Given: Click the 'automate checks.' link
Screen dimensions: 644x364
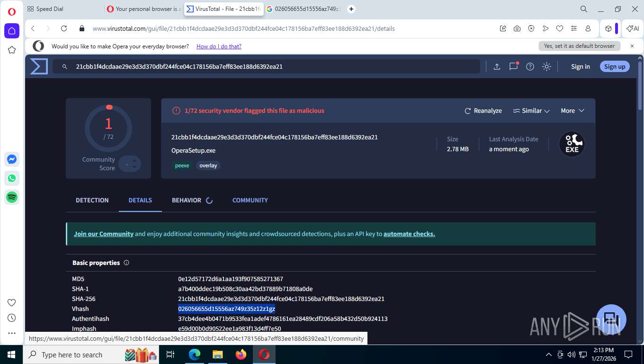Looking at the screenshot, I should (x=409, y=234).
